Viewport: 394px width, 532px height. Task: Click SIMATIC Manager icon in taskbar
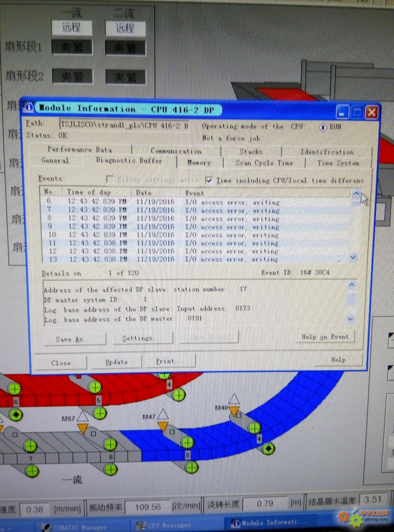point(45,527)
